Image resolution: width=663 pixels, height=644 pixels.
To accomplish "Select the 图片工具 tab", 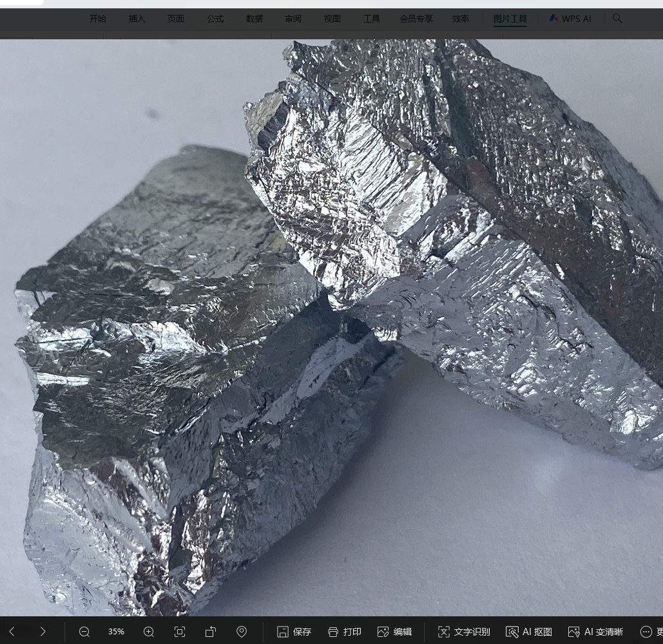I will pyautogui.click(x=510, y=19).
